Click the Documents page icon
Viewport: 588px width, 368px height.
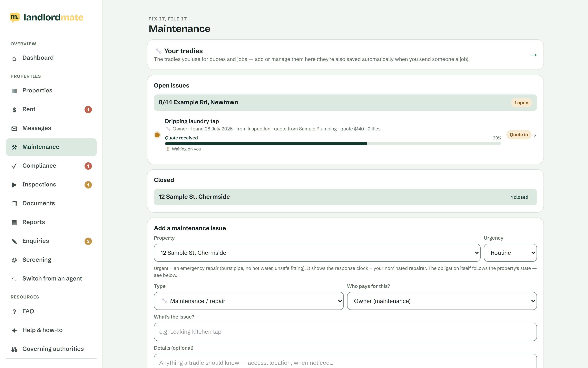click(x=14, y=204)
